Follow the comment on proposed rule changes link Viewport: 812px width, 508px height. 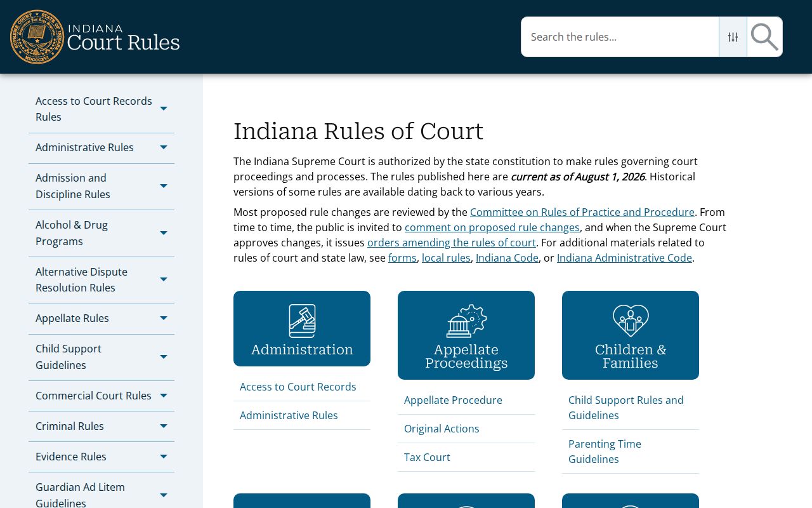click(x=492, y=227)
